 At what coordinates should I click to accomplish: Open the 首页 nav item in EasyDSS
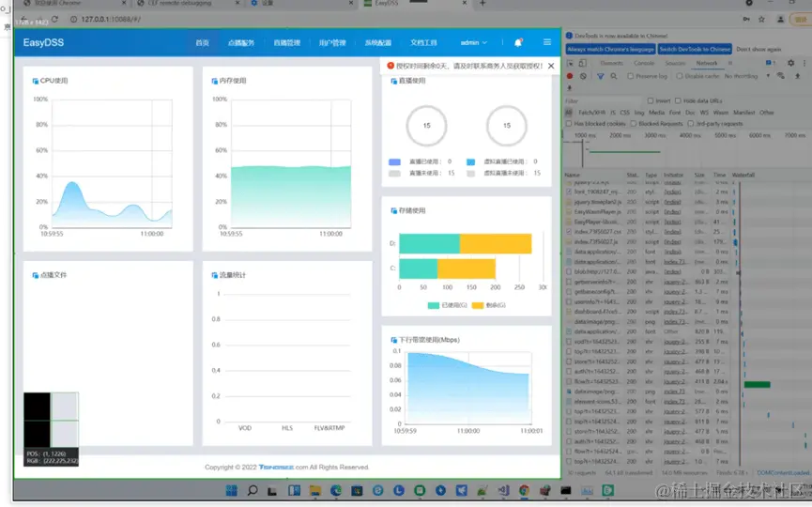(203, 43)
